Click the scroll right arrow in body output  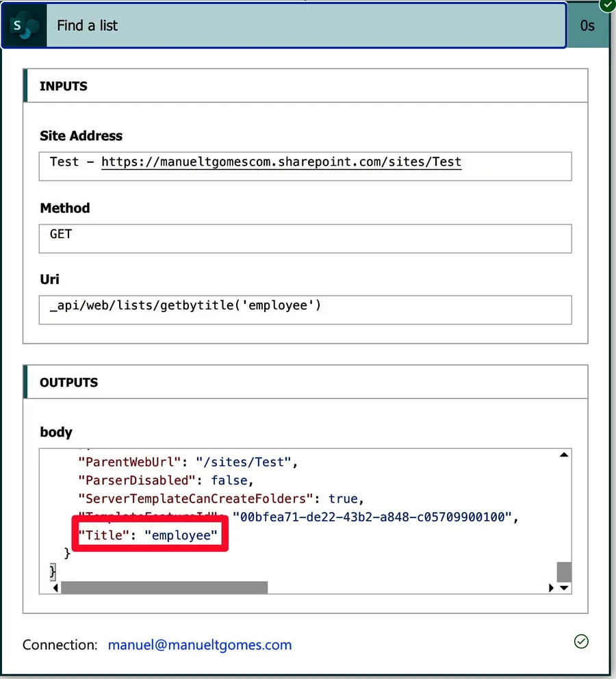pyautogui.click(x=552, y=588)
